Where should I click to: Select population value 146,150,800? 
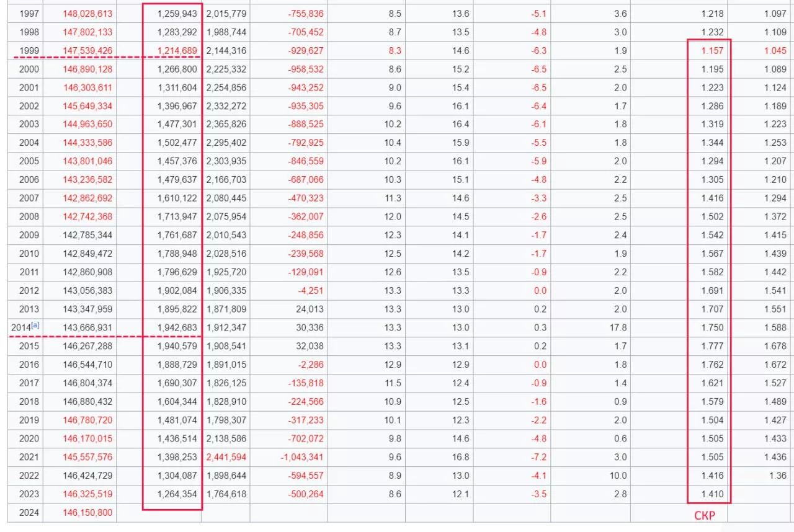pyautogui.click(x=87, y=513)
